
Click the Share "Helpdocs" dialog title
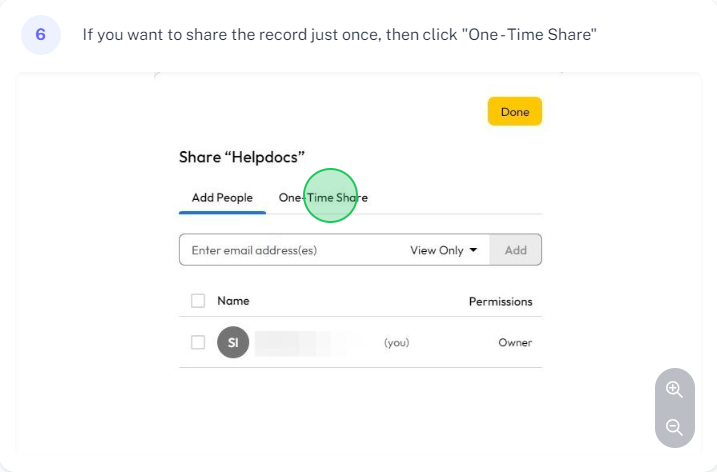pyautogui.click(x=242, y=157)
